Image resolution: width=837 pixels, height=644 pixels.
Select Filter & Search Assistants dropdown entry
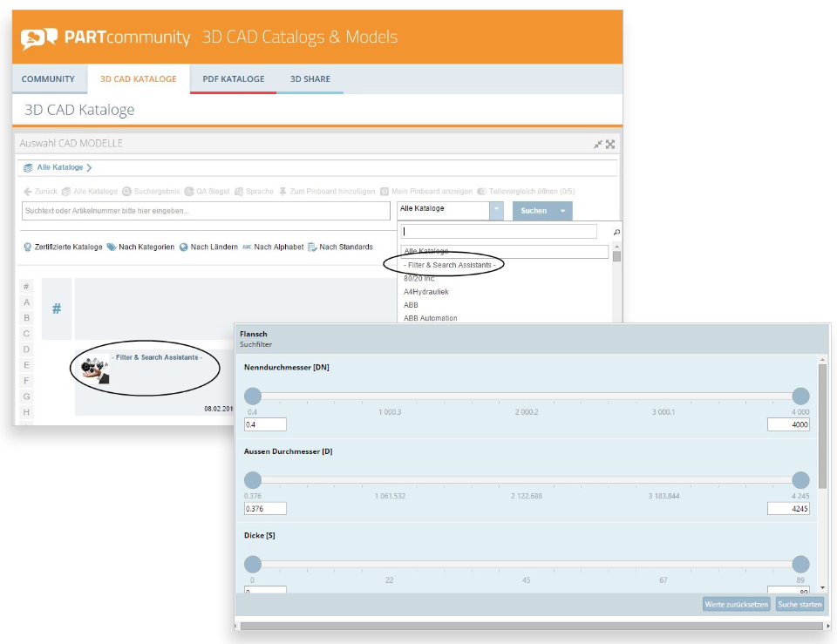tap(450, 265)
